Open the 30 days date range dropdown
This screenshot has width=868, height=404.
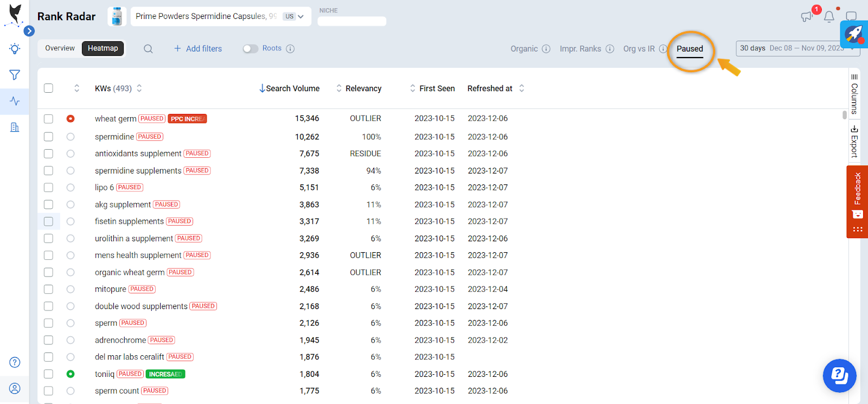click(x=797, y=48)
